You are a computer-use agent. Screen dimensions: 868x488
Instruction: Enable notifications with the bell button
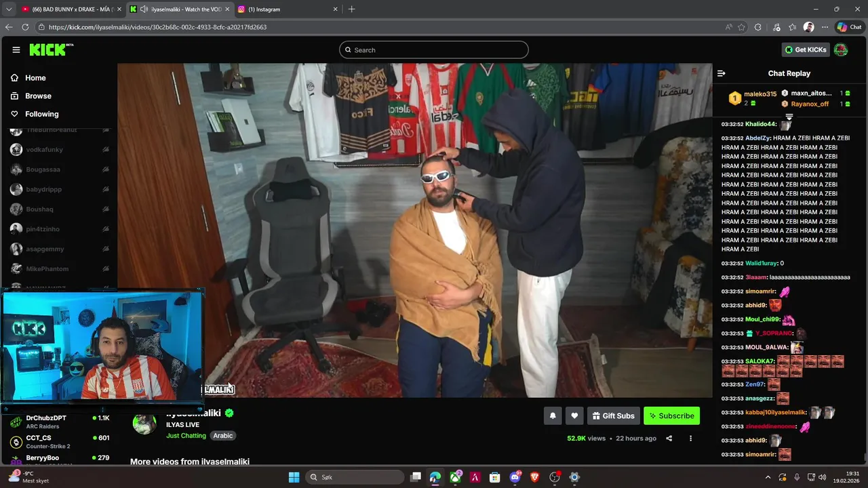tap(553, 415)
